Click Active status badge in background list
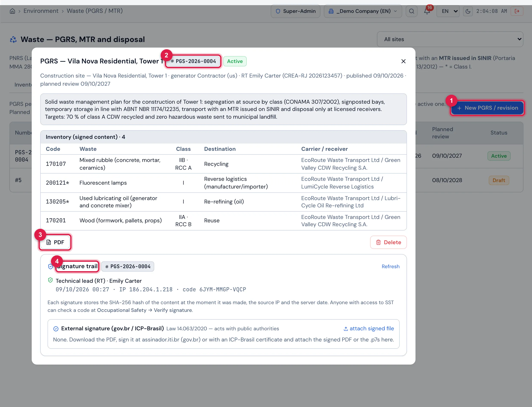 pyautogui.click(x=499, y=156)
